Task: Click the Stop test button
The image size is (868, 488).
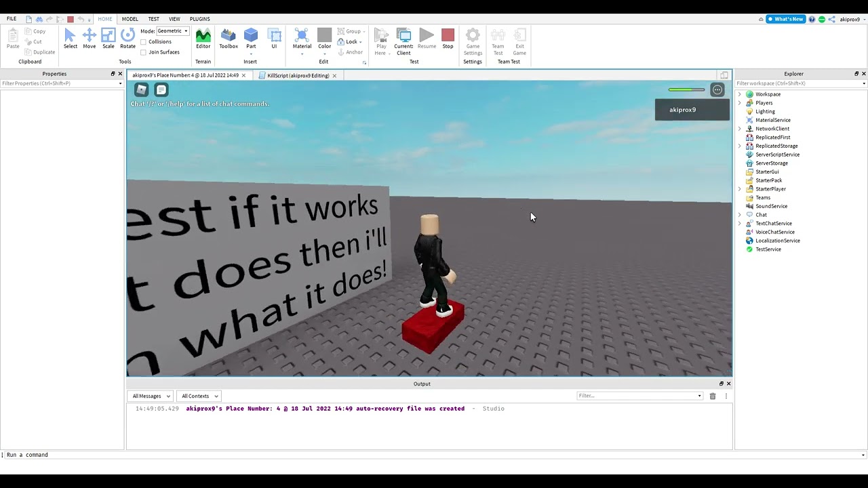Action: tap(448, 39)
